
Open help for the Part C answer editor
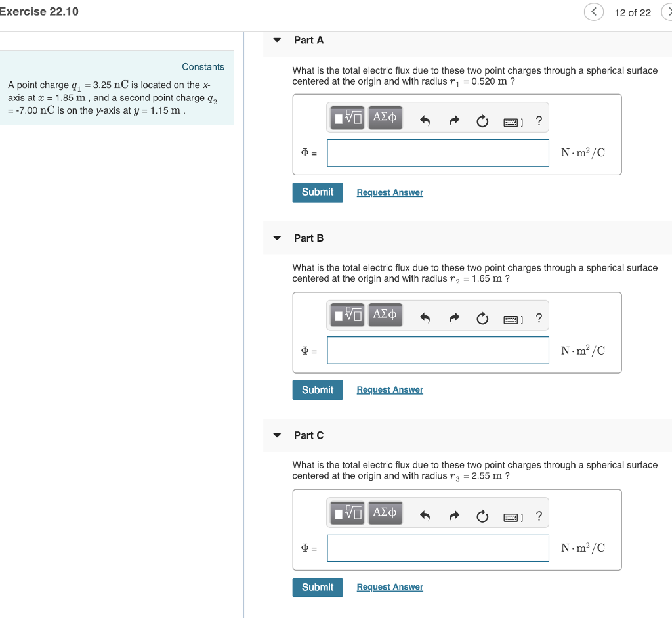tap(539, 516)
